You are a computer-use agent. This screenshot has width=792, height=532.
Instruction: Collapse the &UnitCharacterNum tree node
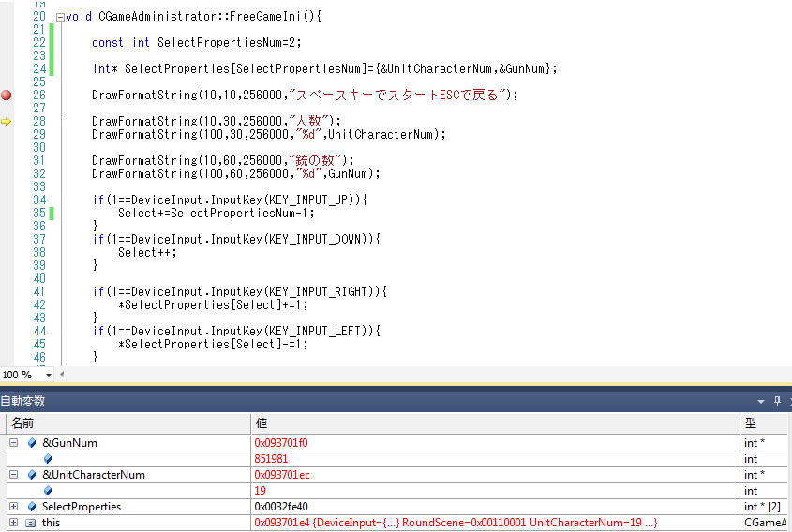pos(13,475)
